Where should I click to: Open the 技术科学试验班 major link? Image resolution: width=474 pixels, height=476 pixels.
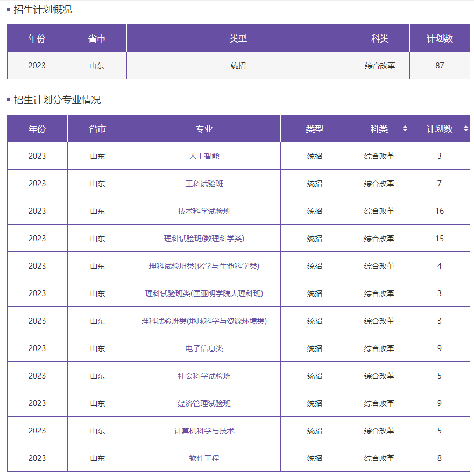[x=204, y=211]
